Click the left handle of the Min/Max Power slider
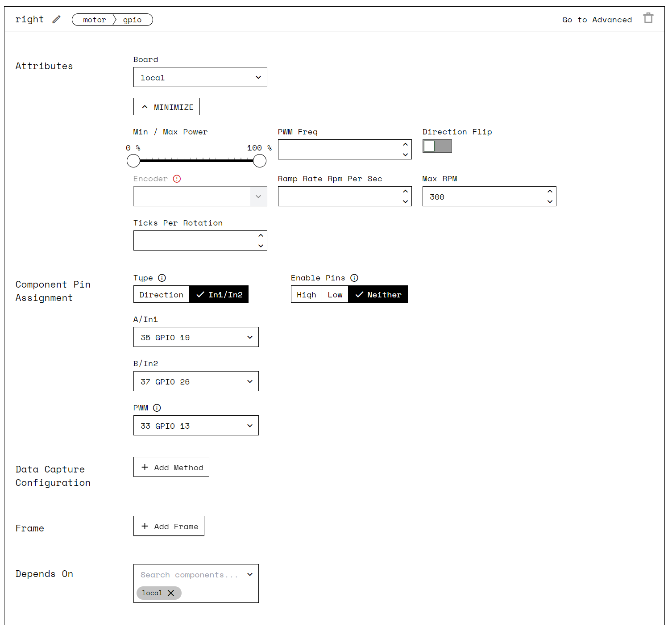 (x=133, y=160)
